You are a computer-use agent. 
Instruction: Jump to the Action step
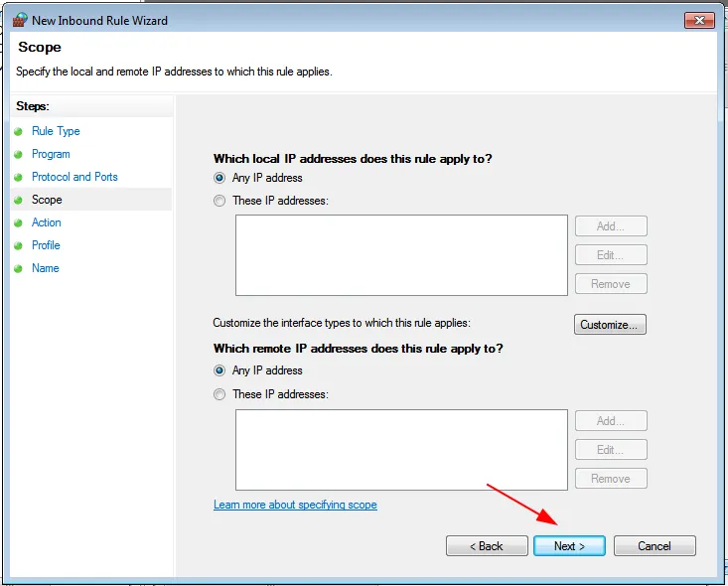point(47,221)
